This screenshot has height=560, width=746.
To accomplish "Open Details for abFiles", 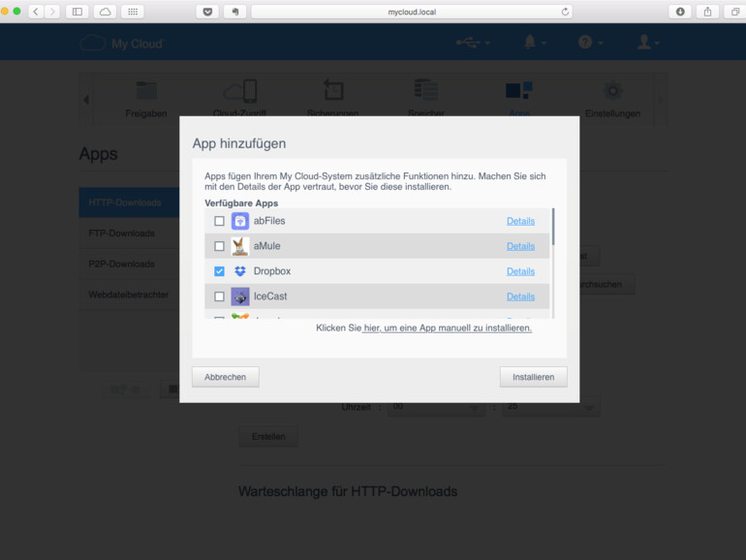I will coord(520,221).
